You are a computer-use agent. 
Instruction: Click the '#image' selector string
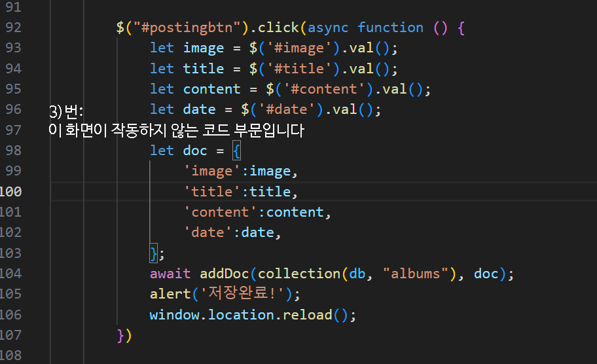pos(299,48)
